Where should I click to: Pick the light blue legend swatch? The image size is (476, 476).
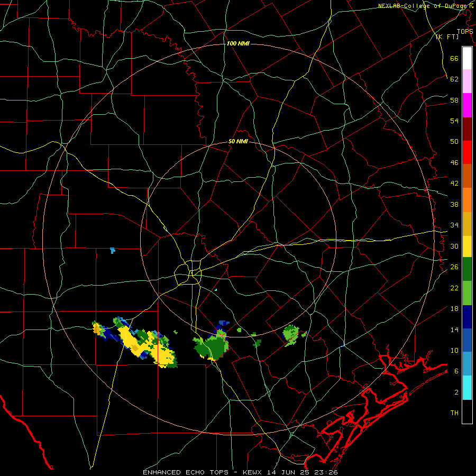tap(467, 364)
